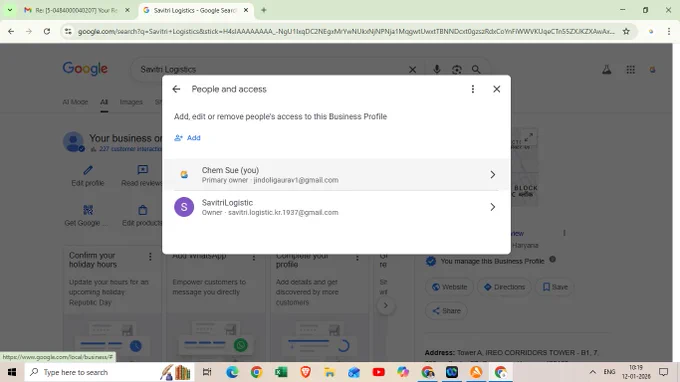680x382 pixels.
Task: Close the People and access dialog
Action: [497, 89]
